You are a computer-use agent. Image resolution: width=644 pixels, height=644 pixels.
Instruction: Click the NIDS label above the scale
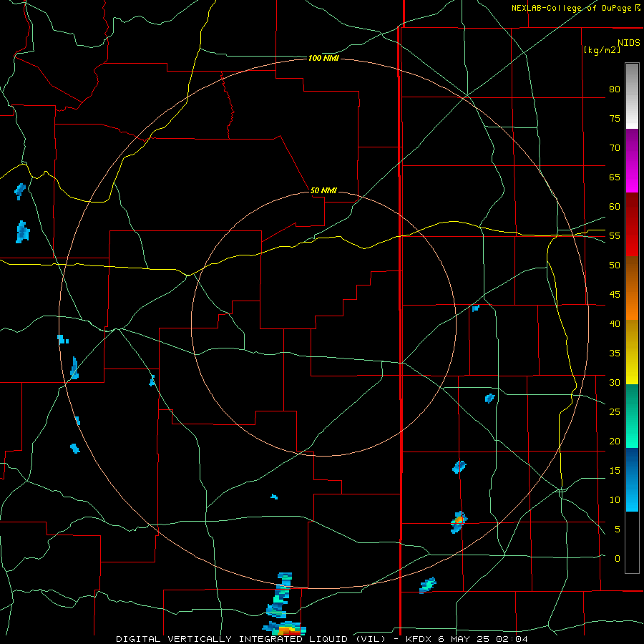click(629, 43)
